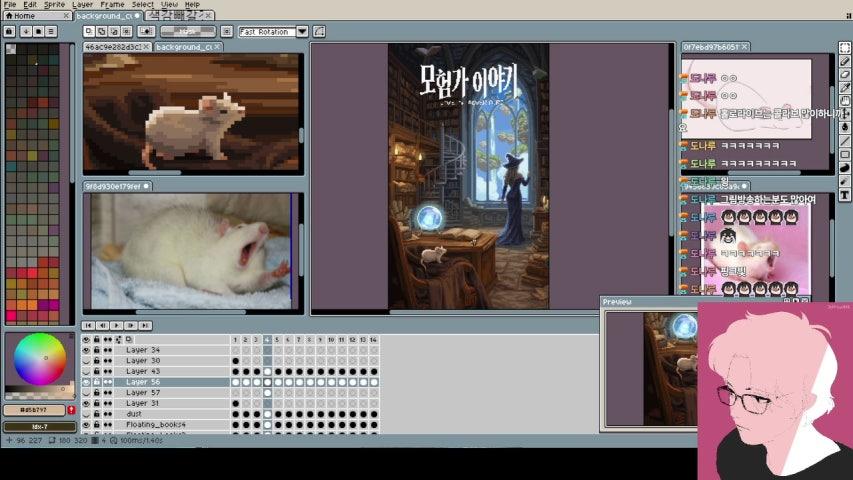Click the foreground color hex field #d5b797
Screen dimensions: 853x480
click(33, 410)
